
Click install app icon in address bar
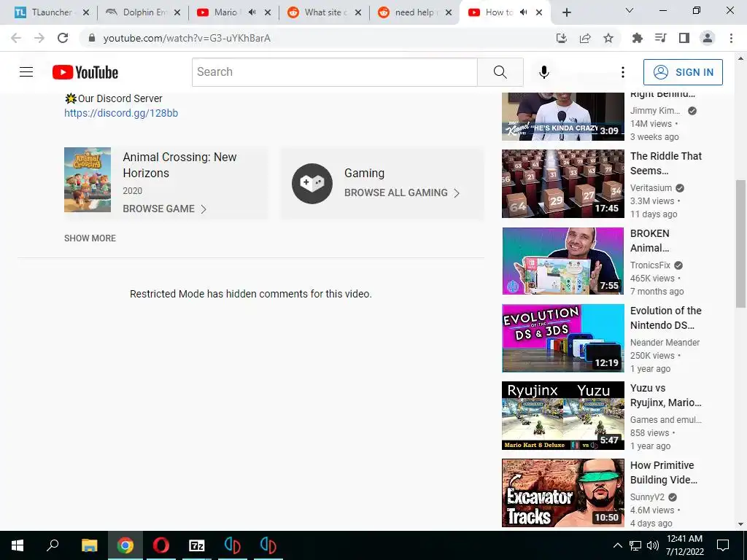(x=562, y=38)
